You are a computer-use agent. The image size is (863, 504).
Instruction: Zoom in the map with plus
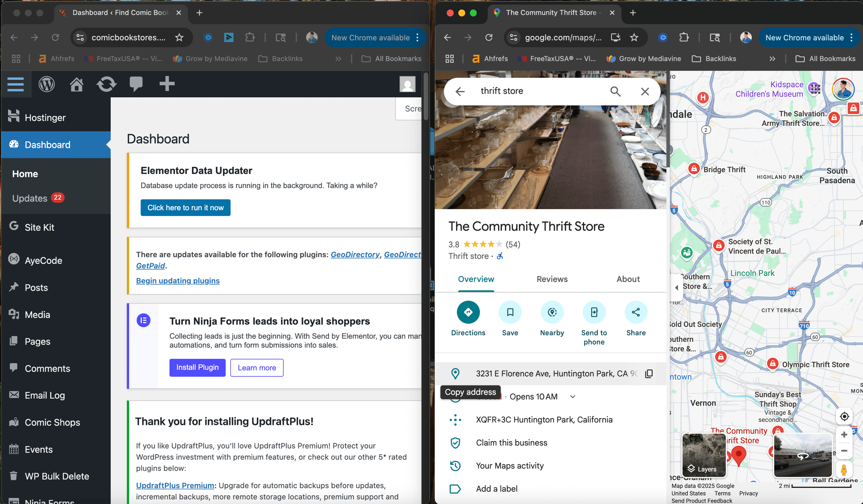point(844,434)
